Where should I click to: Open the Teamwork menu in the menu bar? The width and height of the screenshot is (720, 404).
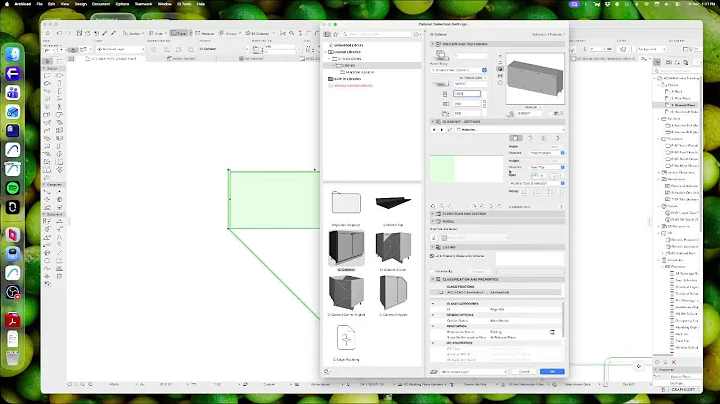[143, 4]
